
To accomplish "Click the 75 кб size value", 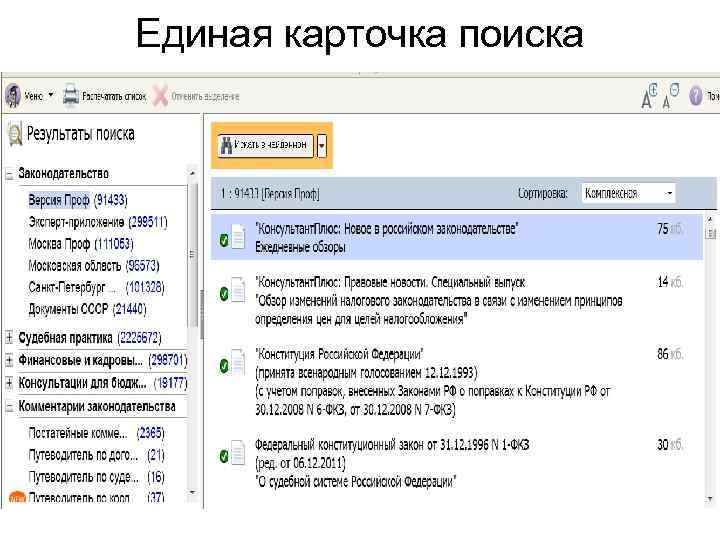I will point(670,229).
